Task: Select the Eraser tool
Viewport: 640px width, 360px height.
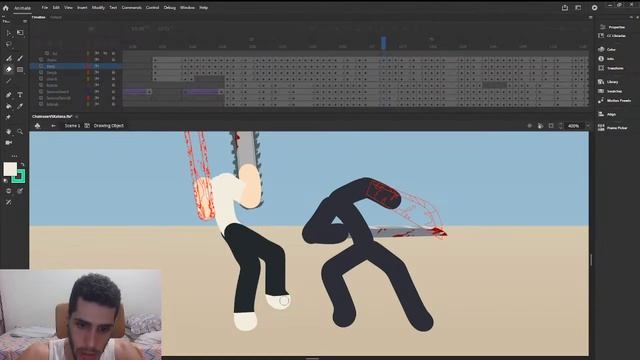Action: (9, 69)
